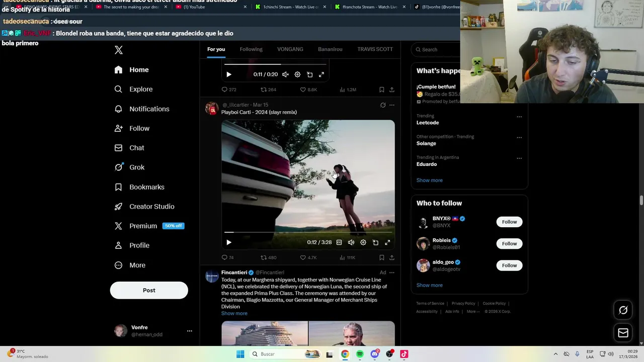Bookmark the post with 111K views
This screenshot has width=644, height=362.
pyautogui.click(x=381, y=257)
